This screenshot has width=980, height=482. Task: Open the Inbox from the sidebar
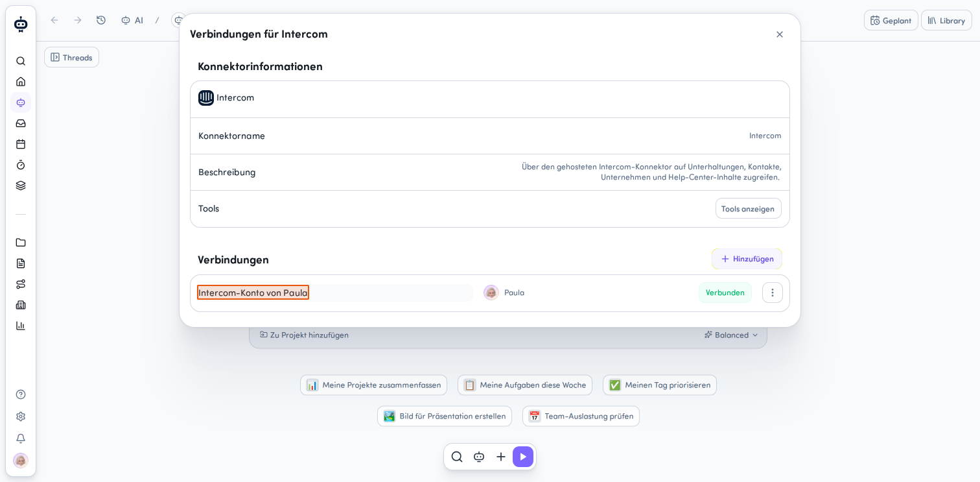point(21,123)
